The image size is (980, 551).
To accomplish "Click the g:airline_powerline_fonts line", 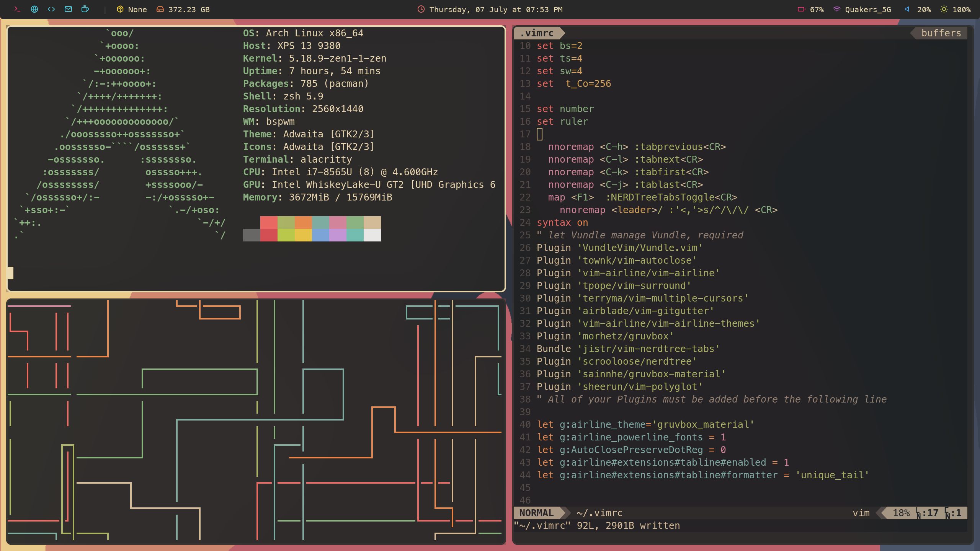I will pos(631,437).
